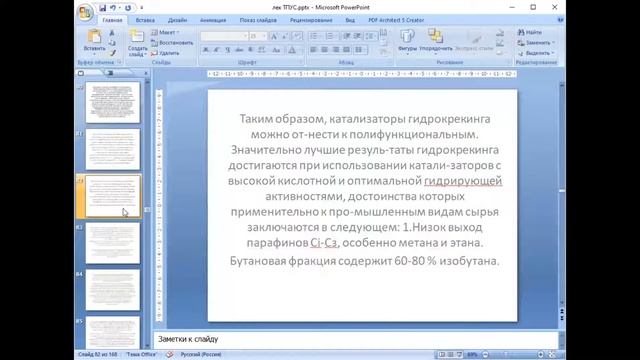Activate the Format Painter brush
Viewport: 640px width, 360px height.
pyautogui.click(x=112, y=53)
